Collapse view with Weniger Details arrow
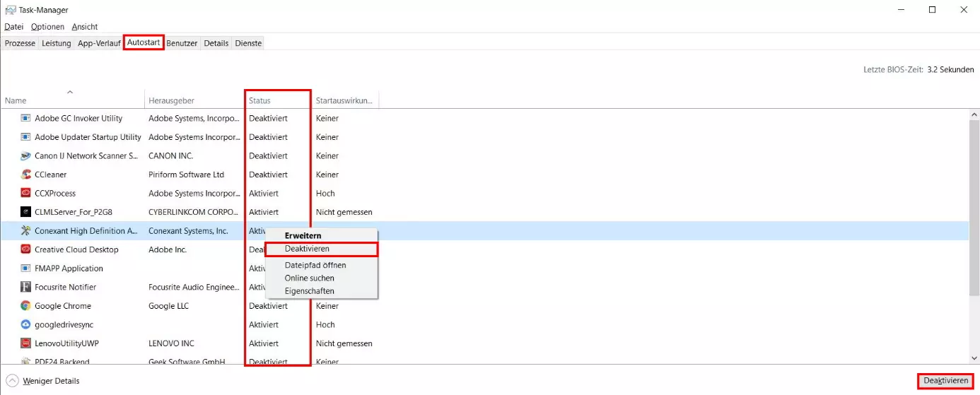The width and height of the screenshot is (980, 395). 11,381
